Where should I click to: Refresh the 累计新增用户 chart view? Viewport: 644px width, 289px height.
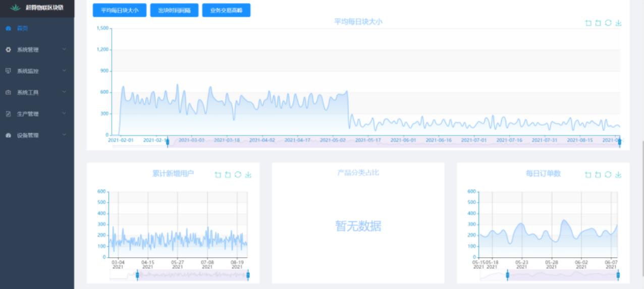[x=238, y=175]
